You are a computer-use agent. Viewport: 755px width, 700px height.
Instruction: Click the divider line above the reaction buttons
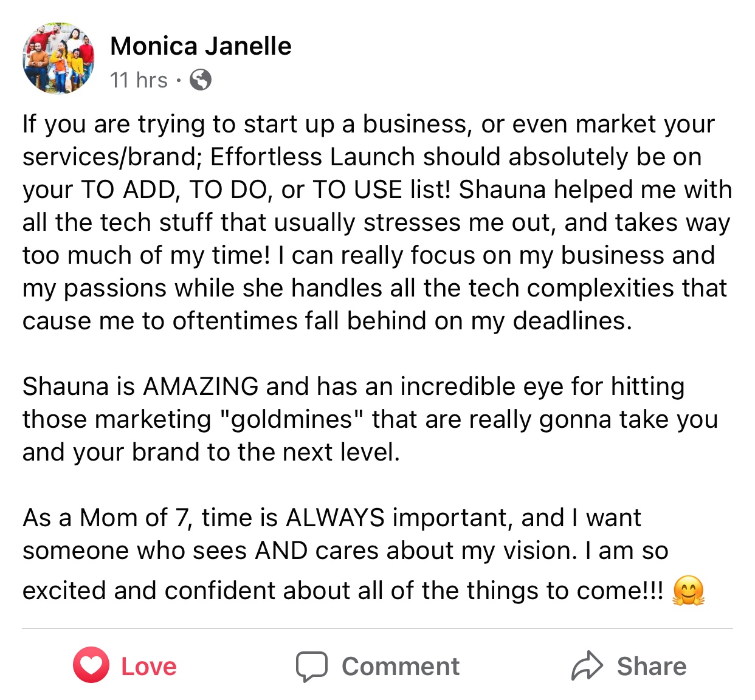click(377, 628)
